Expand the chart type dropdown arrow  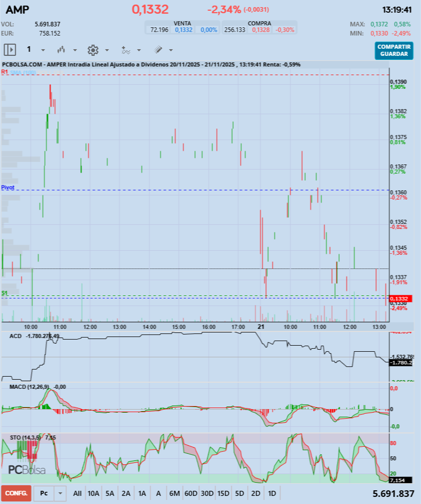point(75,50)
